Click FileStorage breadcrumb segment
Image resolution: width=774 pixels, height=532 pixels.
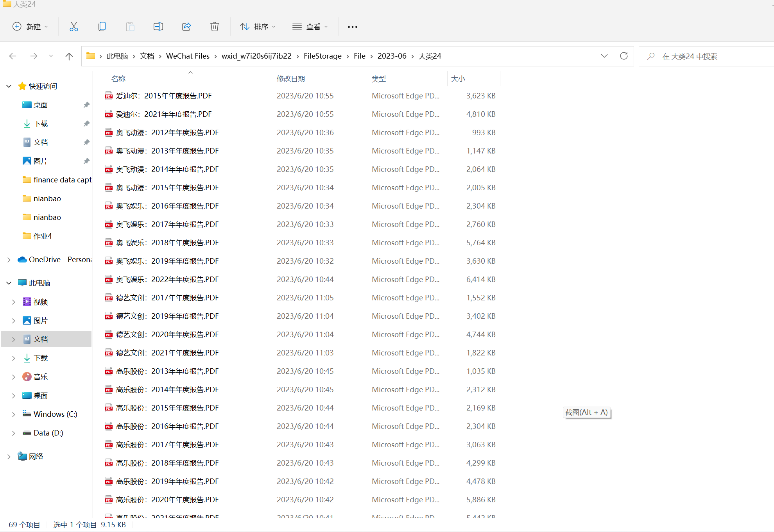[322, 56]
